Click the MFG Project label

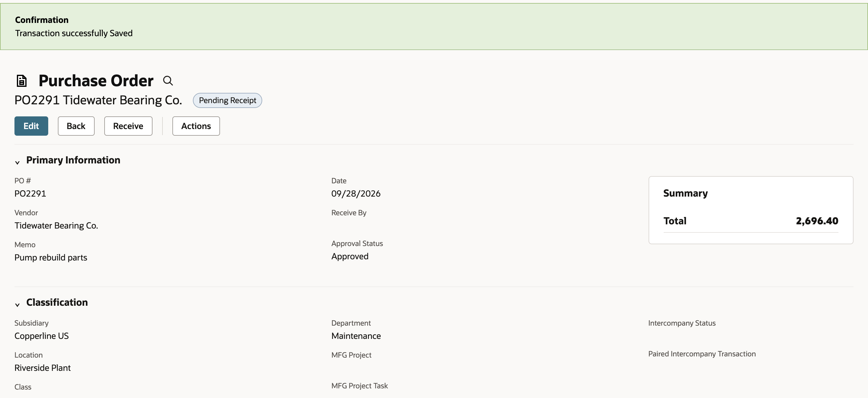point(351,355)
